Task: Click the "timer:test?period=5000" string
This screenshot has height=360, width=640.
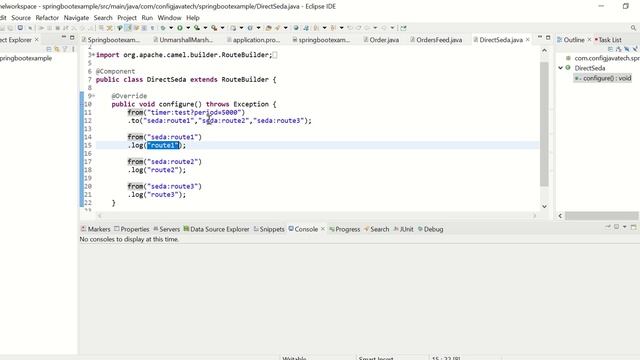Action: pyautogui.click(x=194, y=112)
